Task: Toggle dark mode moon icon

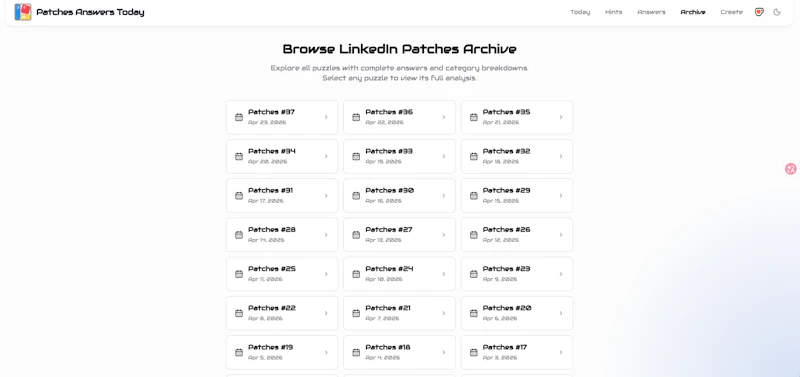Action: (777, 12)
